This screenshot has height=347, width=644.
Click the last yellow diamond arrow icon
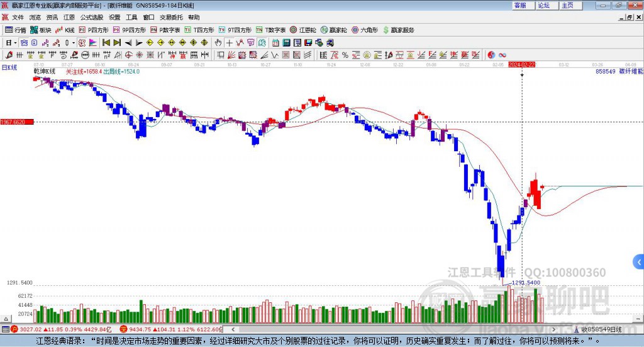point(204,43)
